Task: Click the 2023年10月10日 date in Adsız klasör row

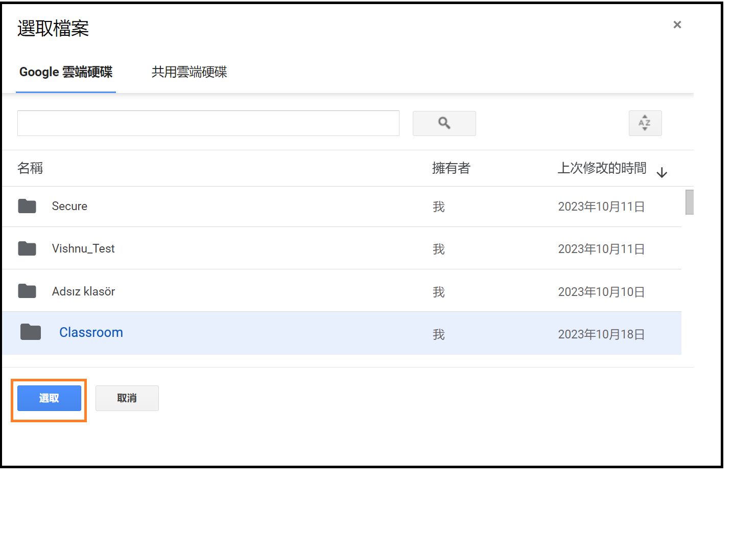Action: pos(601,292)
